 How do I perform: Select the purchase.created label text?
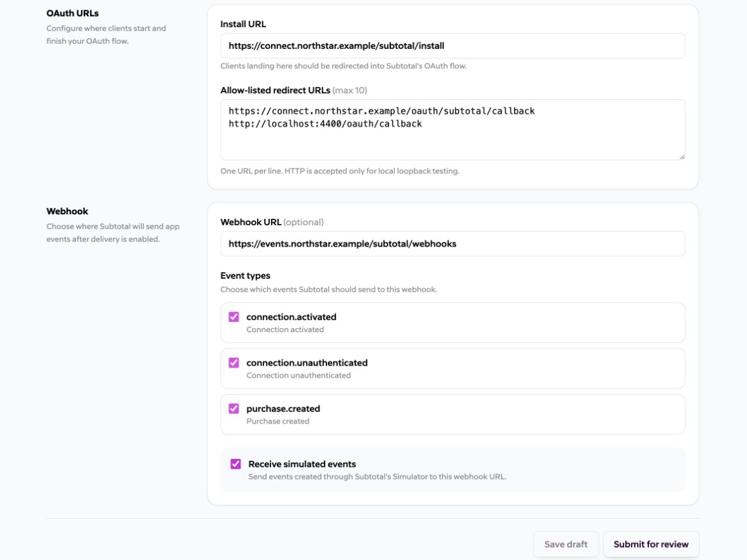tap(283, 409)
